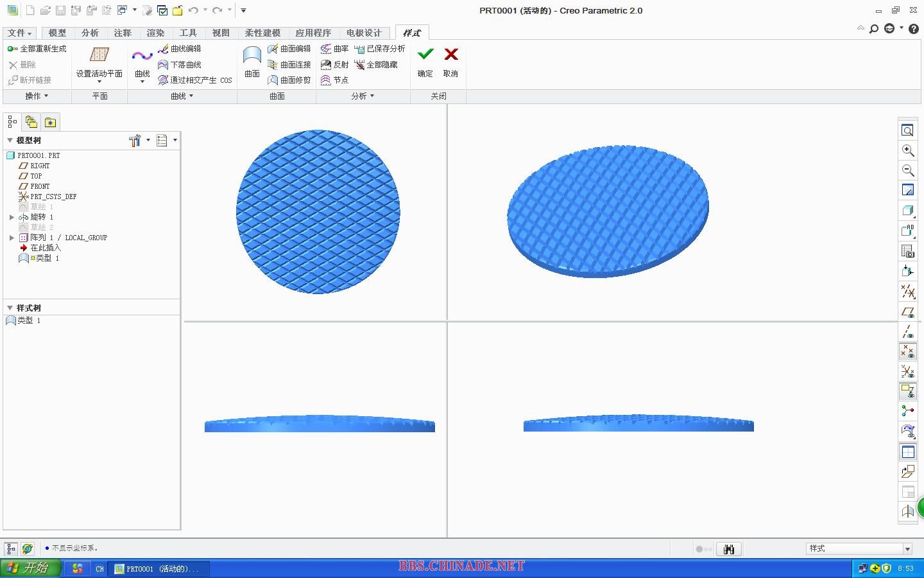The width and height of the screenshot is (924, 578).
Task: Open the help question mark icon
Action: pos(914,29)
